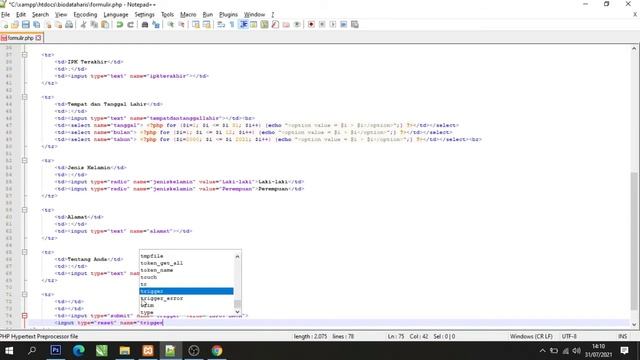Click the macro Playback icon
The width and height of the screenshot is (640, 360).
tap(333, 25)
